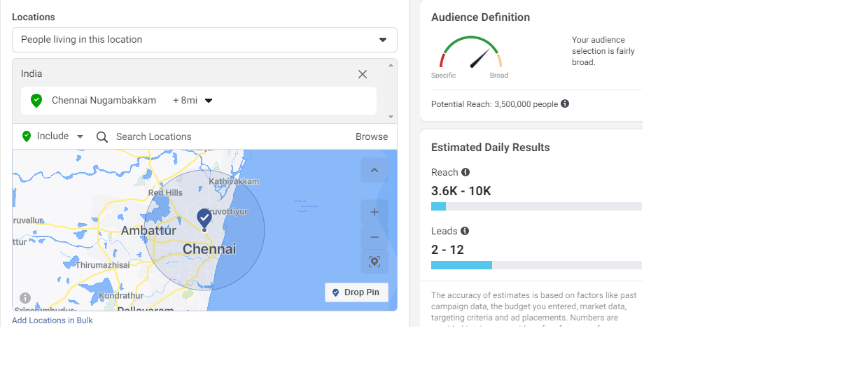Click the Potential Reach info icon
The height and width of the screenshot is (368, 868).
565,104
